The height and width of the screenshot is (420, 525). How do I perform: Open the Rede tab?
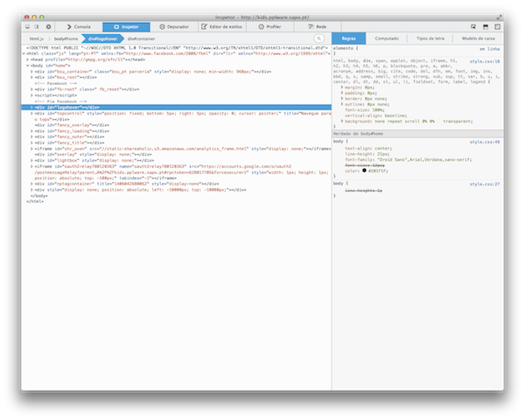click(318, 27)
